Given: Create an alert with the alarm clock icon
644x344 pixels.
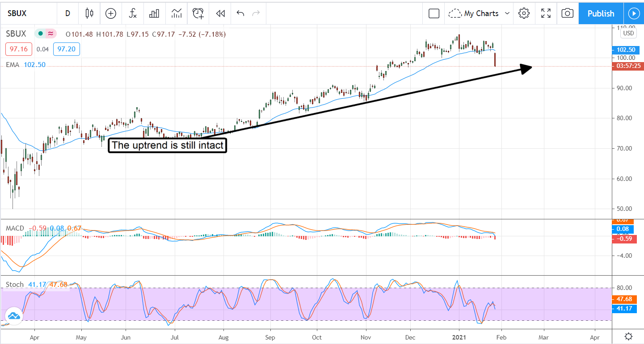Looking at the screenshot, I should 198,13.
